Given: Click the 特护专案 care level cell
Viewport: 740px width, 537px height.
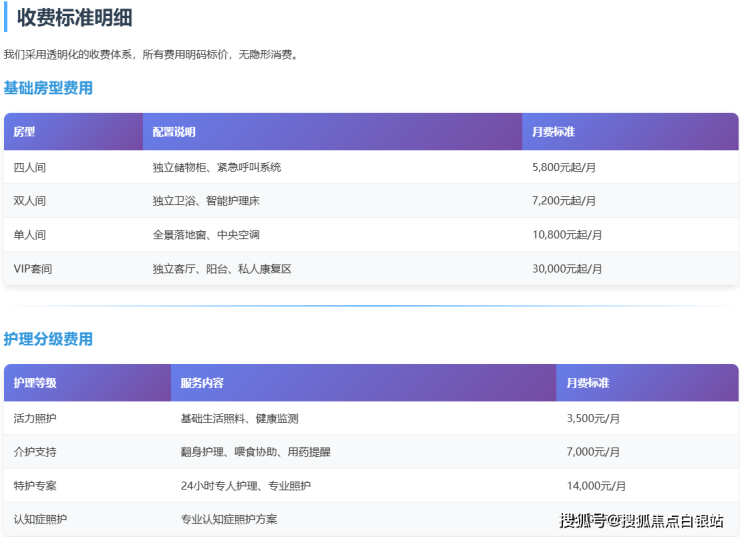Looking at the screenshot, I should [x=35, y=486].
